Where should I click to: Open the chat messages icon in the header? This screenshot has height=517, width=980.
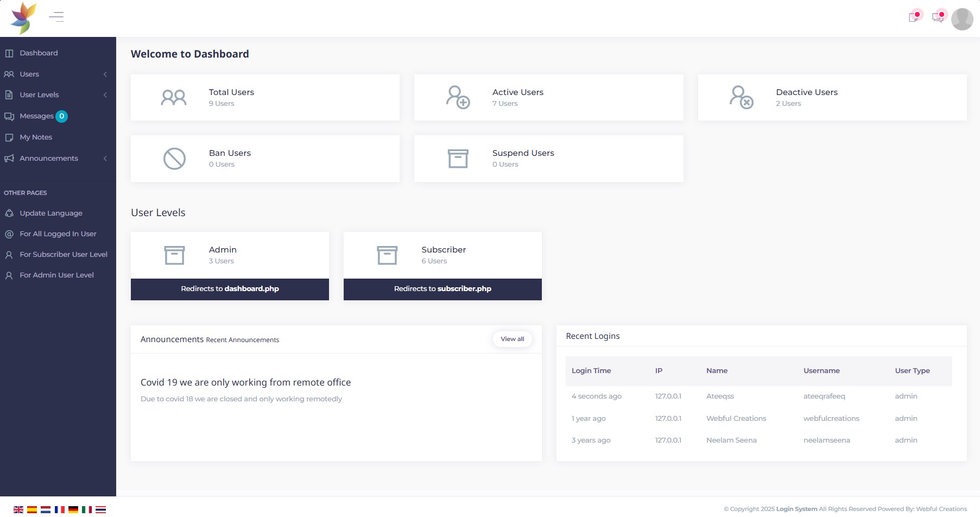pos(938,17)
